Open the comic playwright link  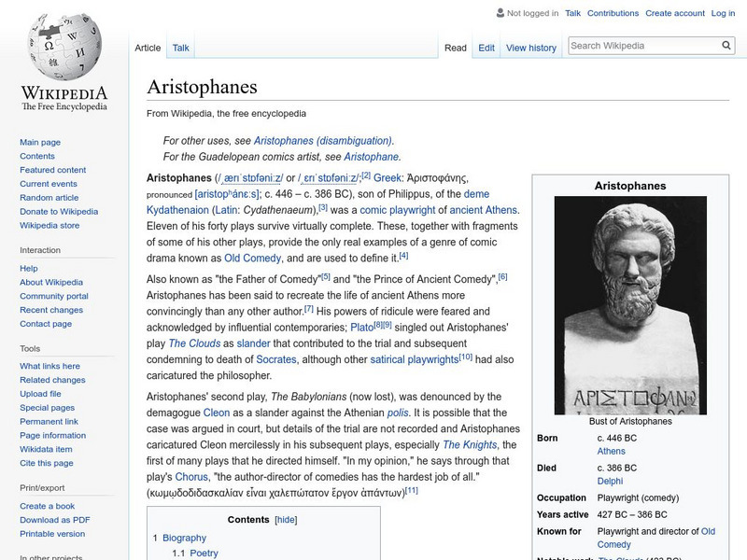(398, 210)
